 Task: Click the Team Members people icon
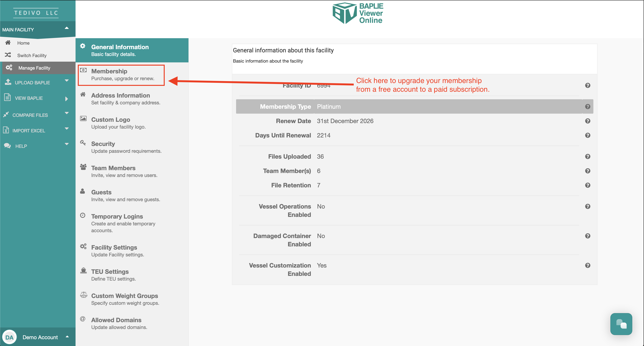[83, 167]
